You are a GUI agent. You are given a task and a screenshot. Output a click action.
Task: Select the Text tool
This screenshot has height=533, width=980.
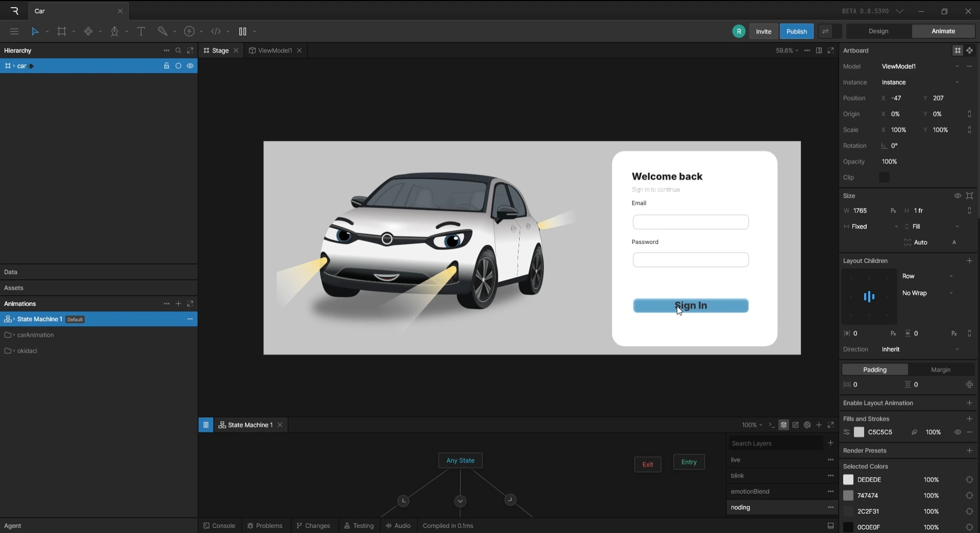click(x=141, y=31)
